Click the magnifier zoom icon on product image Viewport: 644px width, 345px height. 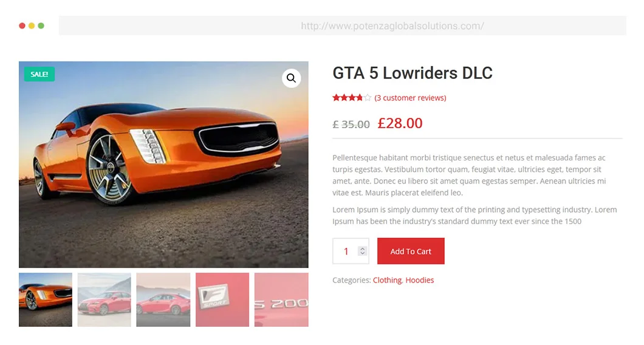click(291, 78)
